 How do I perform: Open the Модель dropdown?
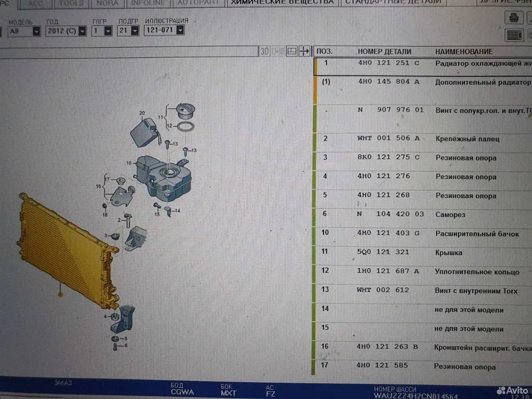click(36, 31)
